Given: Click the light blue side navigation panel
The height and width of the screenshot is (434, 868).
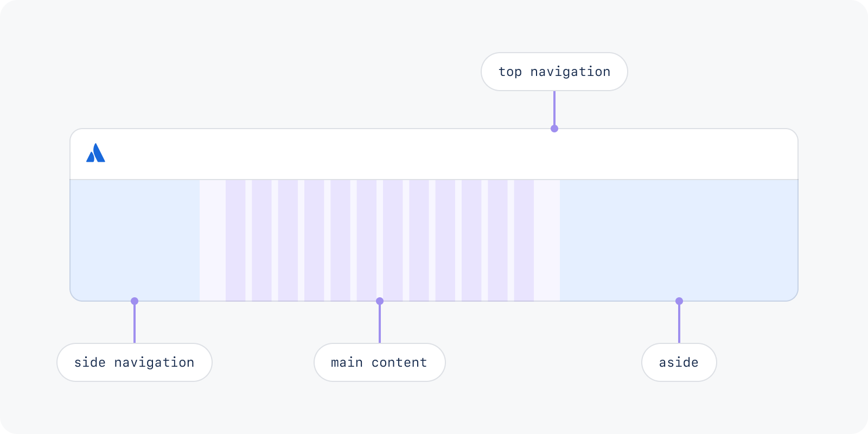Looking at the screenshot, I should 135,240.
